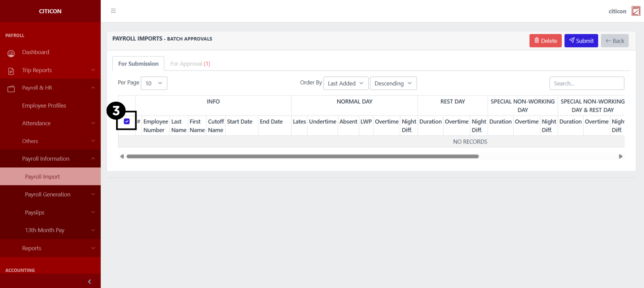Click the Dashboard gauge icon
Screen dimensions: 644x288
tap(11, 53)
